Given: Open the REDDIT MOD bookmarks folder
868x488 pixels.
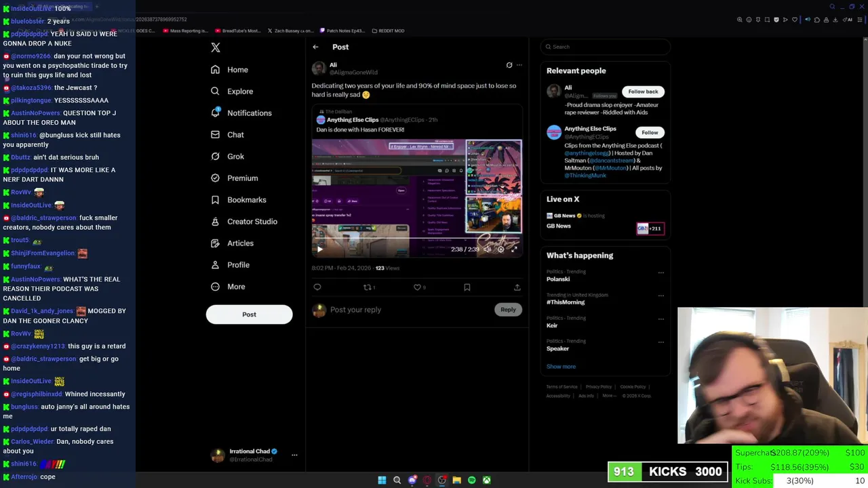Looking at the screenshot, I should tap(387, 30).
